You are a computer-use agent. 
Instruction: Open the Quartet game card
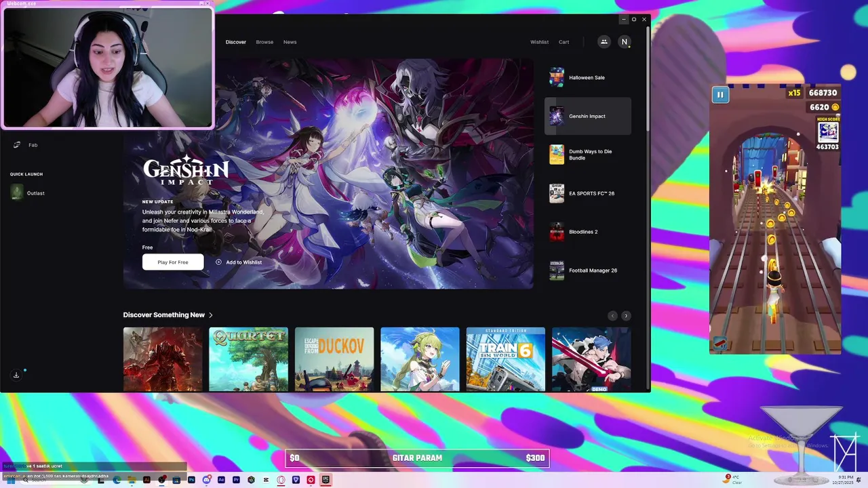[248, 359]
